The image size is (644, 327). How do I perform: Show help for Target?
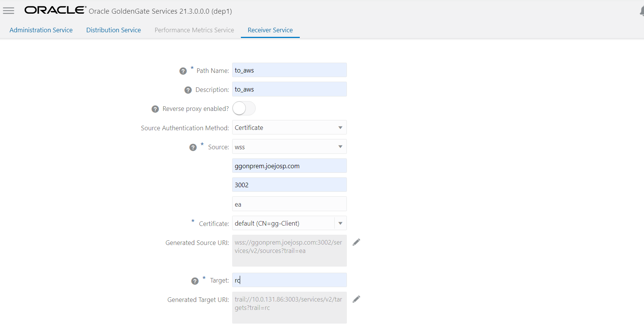pyautogui.click(x=195, y=281)
